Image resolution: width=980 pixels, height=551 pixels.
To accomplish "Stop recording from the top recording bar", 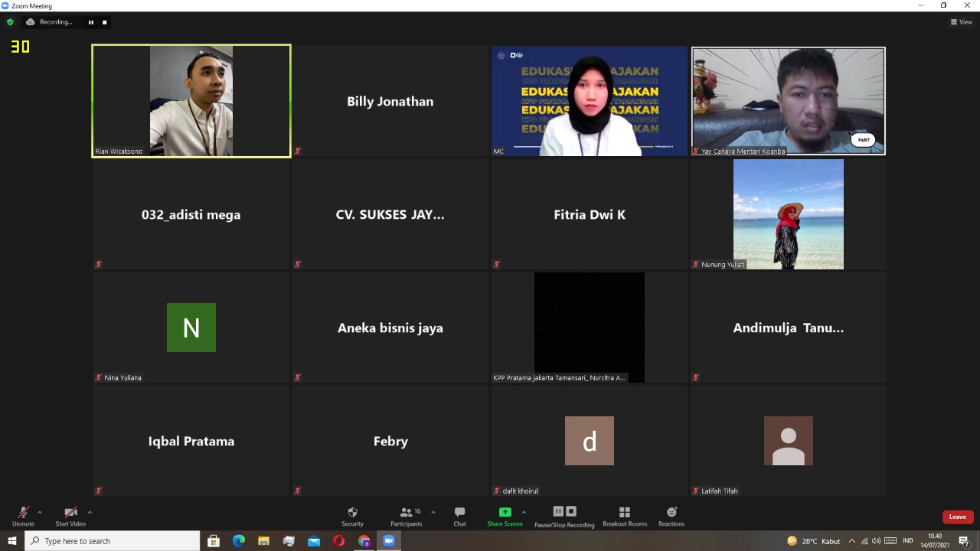I will 105,22.
